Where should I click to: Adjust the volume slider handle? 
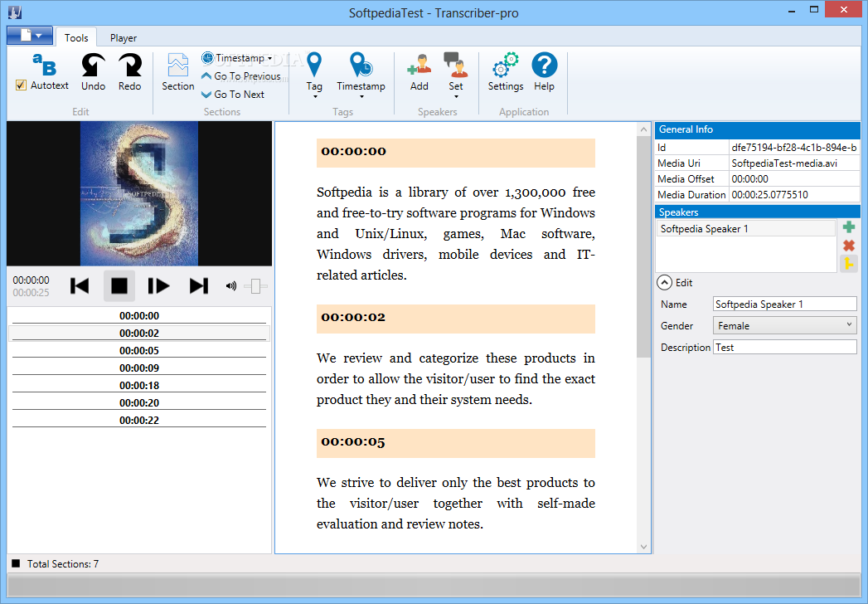255,286
